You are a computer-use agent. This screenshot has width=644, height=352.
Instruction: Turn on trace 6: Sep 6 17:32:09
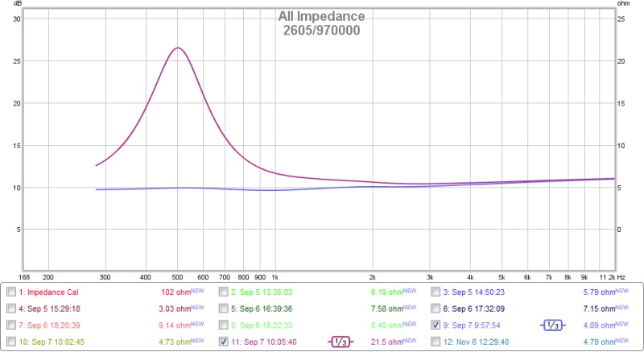[436, 309]
